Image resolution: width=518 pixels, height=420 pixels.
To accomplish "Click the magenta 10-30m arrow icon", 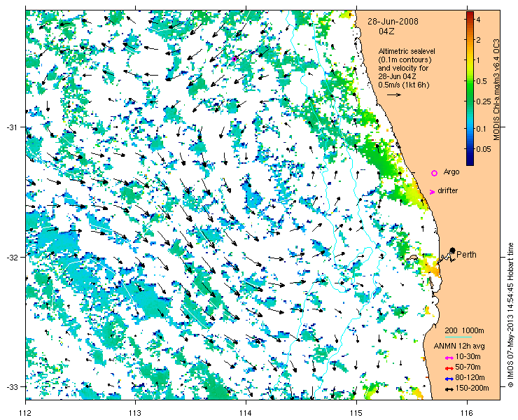I will [449, 358].
